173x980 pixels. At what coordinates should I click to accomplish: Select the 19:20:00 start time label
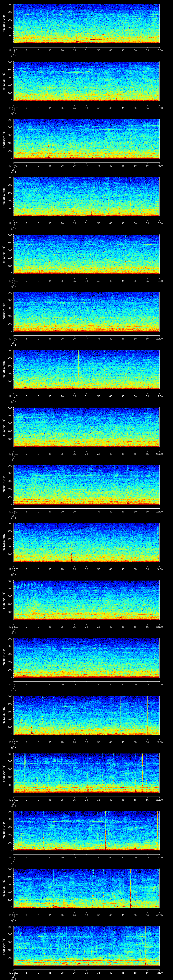tap(13, 396)
